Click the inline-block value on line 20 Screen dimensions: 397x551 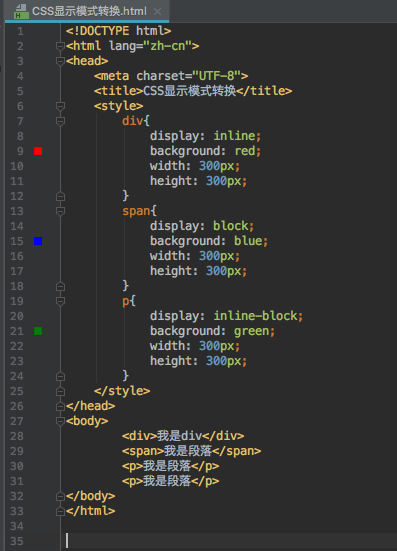click(x=255, y=316)
